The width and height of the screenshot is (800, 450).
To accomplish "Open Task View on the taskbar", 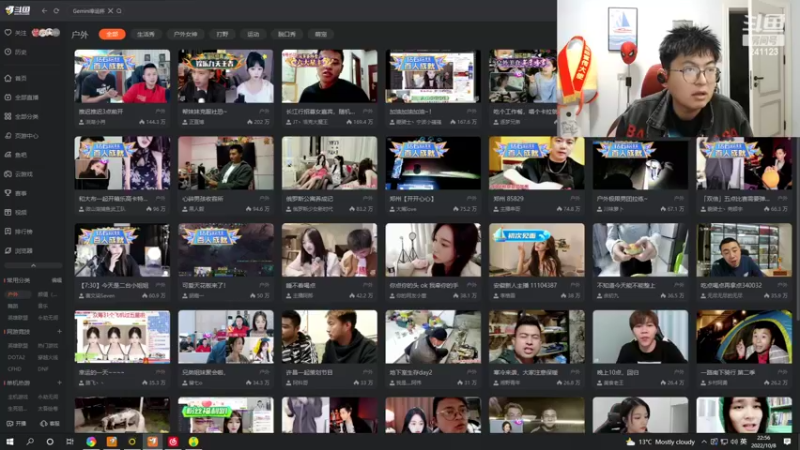I will (70, 441).
